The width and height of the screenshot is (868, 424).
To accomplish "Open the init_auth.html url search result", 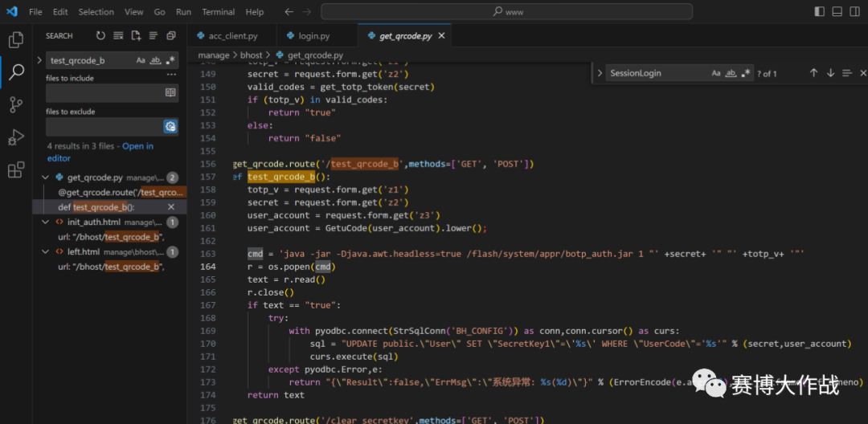I will (x=109, y=237).
